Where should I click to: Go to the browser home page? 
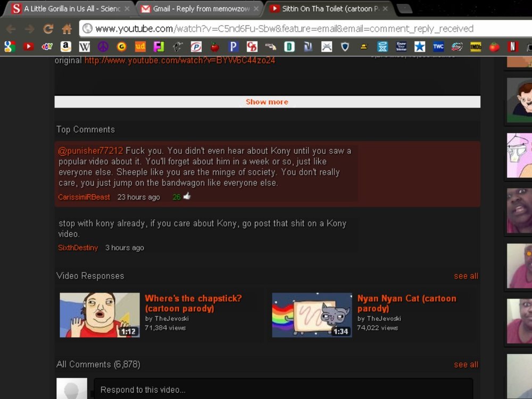[x=67, y=29]
